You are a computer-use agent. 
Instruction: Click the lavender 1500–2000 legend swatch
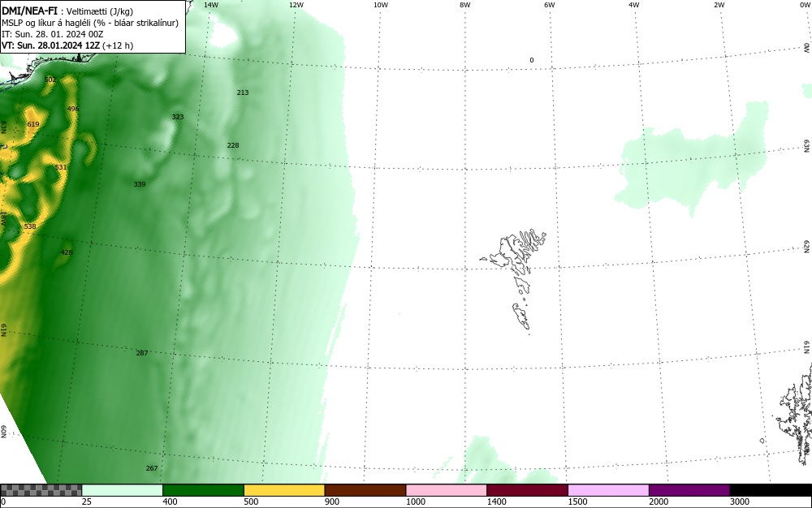(608, 490)
